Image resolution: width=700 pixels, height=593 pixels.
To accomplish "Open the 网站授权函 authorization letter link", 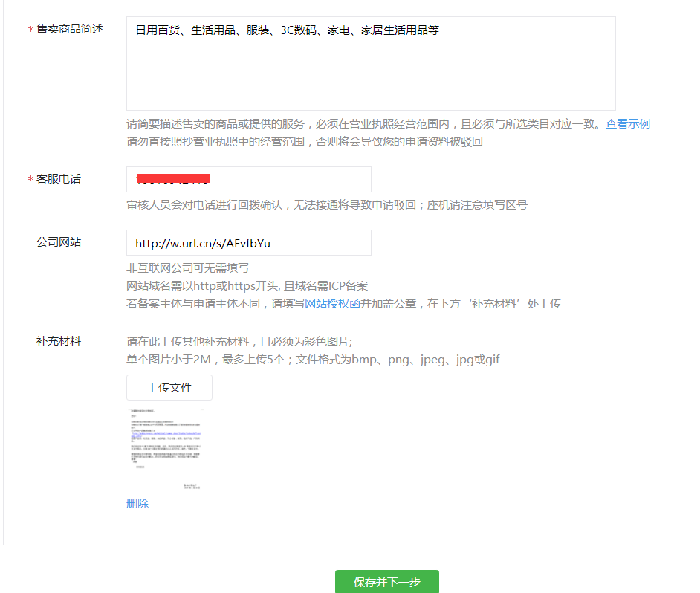I will click(332, 304).
